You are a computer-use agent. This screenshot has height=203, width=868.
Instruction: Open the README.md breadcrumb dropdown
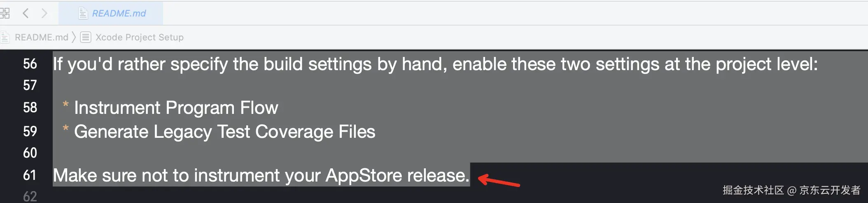(x=41, y=37)
